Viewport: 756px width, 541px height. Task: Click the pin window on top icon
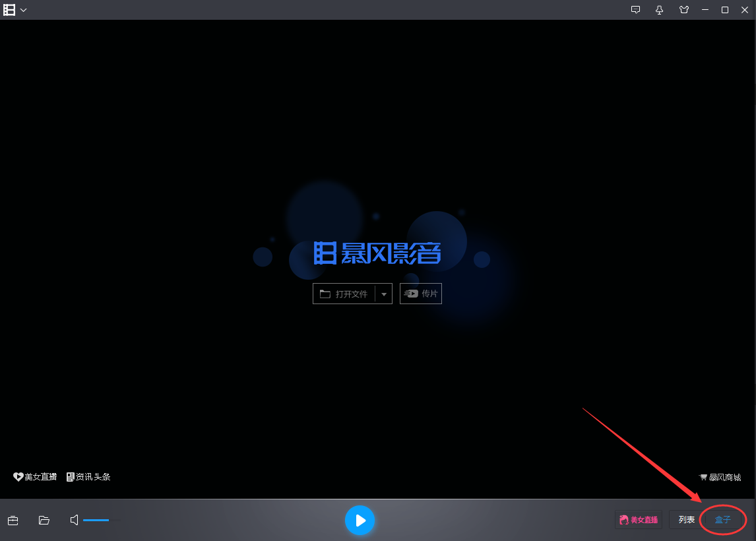(x=659, y=10)
